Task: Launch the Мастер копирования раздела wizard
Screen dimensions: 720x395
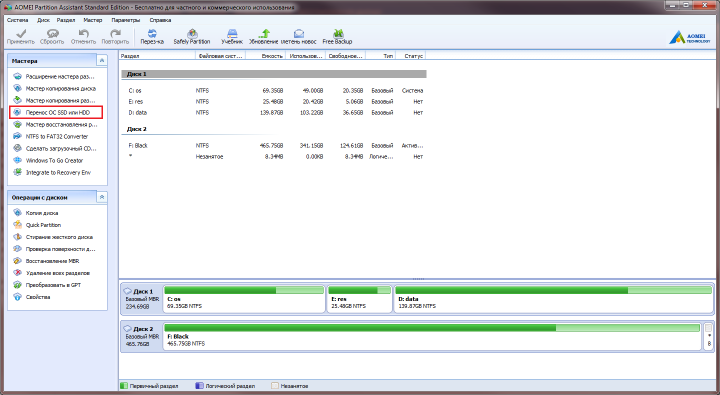Action: click(x=55, y=100)
